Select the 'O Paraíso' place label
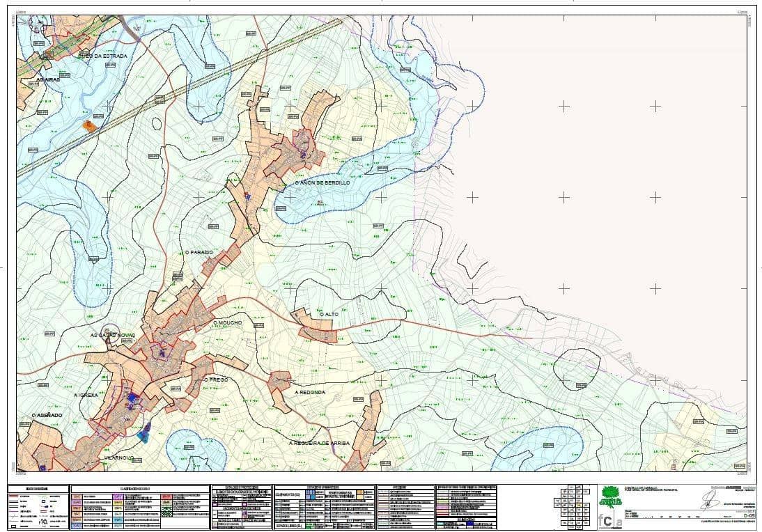The height and width of the screenshot is (532, 762). point(197,252)
